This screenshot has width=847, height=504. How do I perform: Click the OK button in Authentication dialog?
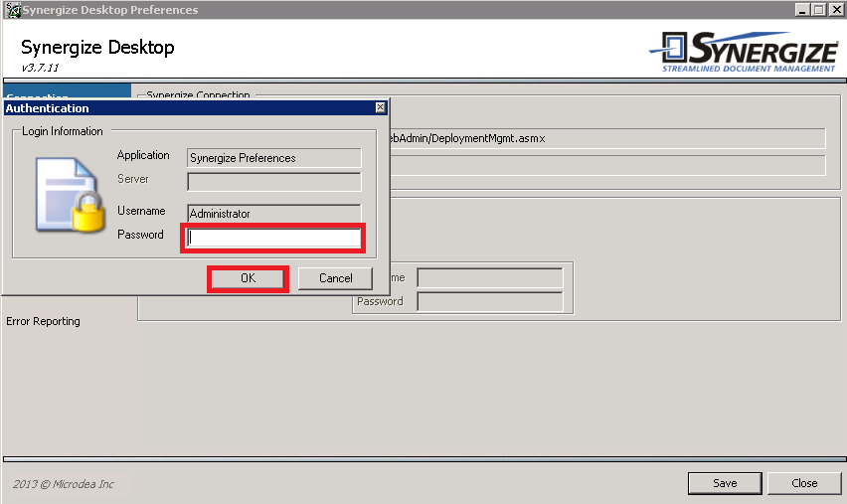(248, 278)
